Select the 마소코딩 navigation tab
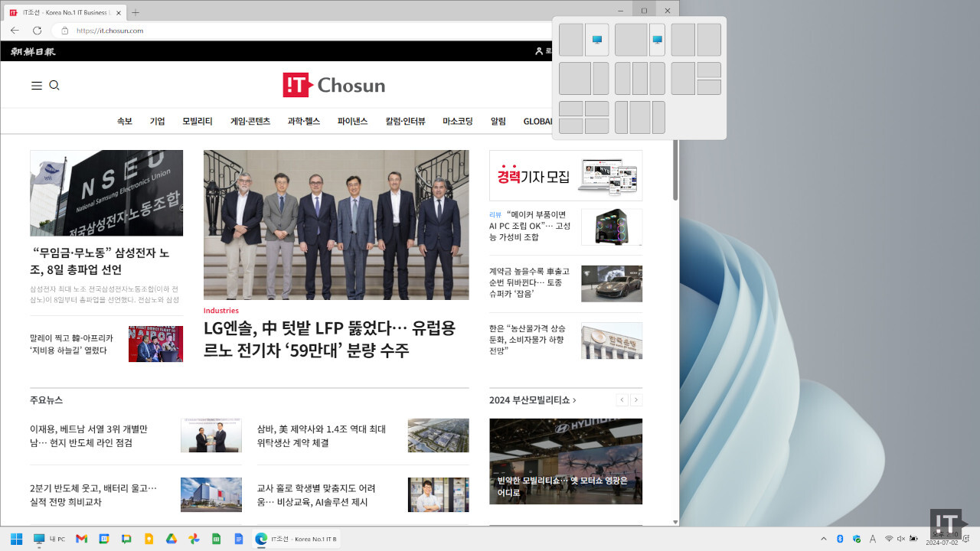980x551 pixels. pos(458,121)
